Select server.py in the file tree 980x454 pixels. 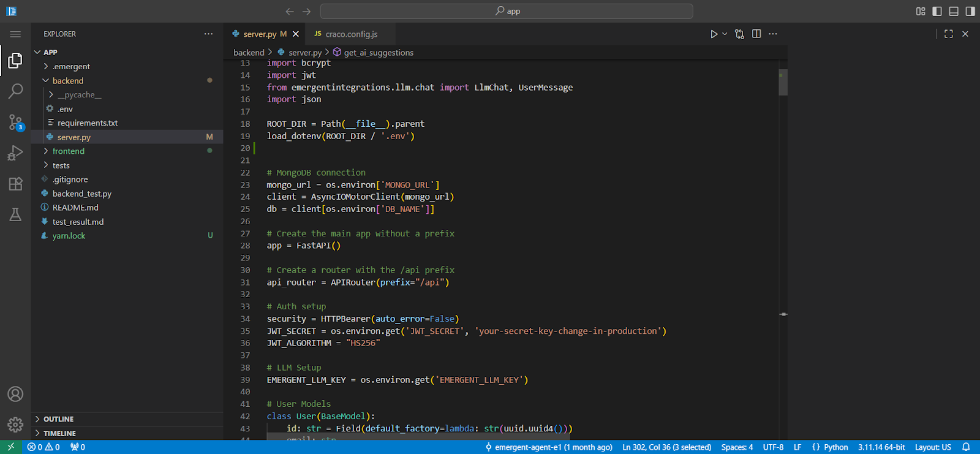coord(127,137)
